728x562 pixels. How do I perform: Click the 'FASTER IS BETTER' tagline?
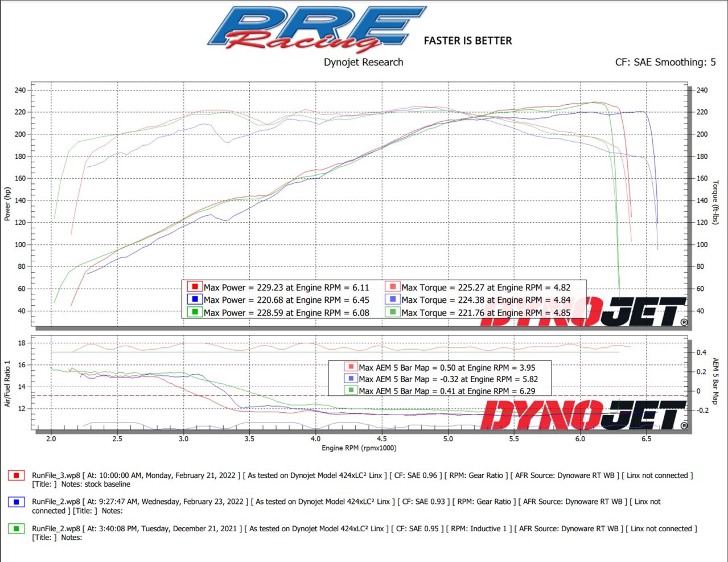click(x=468, y=40)
